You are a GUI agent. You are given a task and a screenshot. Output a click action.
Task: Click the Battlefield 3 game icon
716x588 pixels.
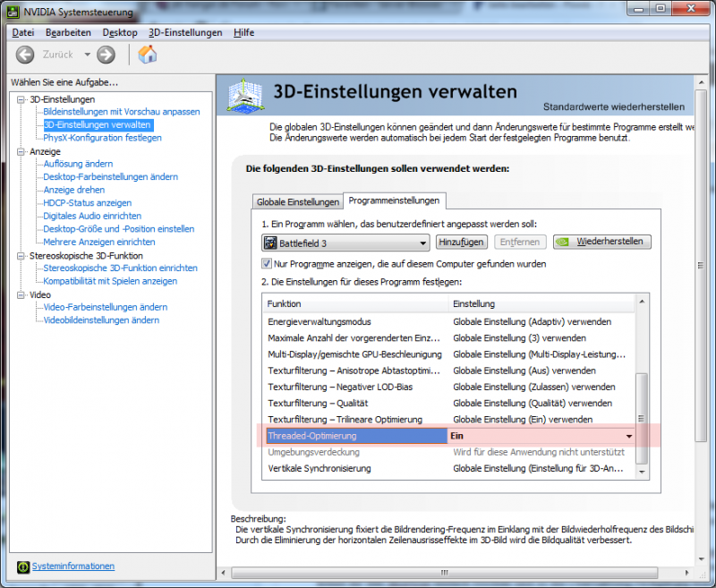(x=270, y=243)
